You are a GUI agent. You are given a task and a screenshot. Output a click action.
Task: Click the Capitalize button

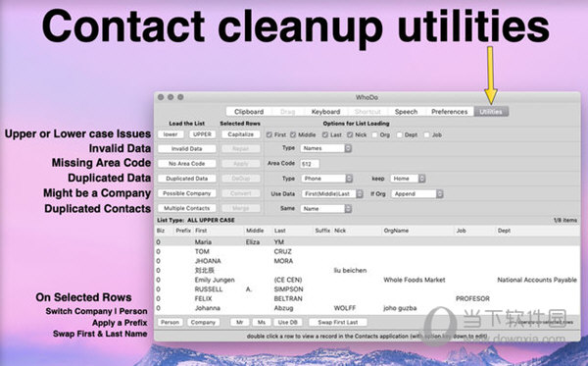[x=240, y=134]
